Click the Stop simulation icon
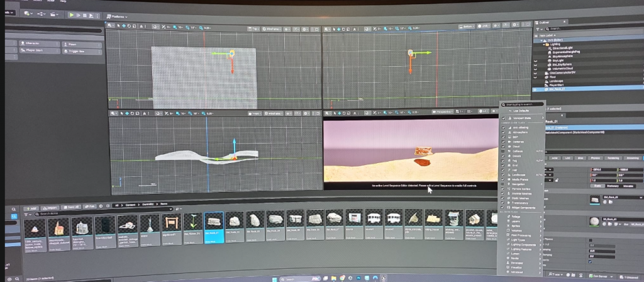Viewport: 644px width, 282px height. [x=84, y=15]
